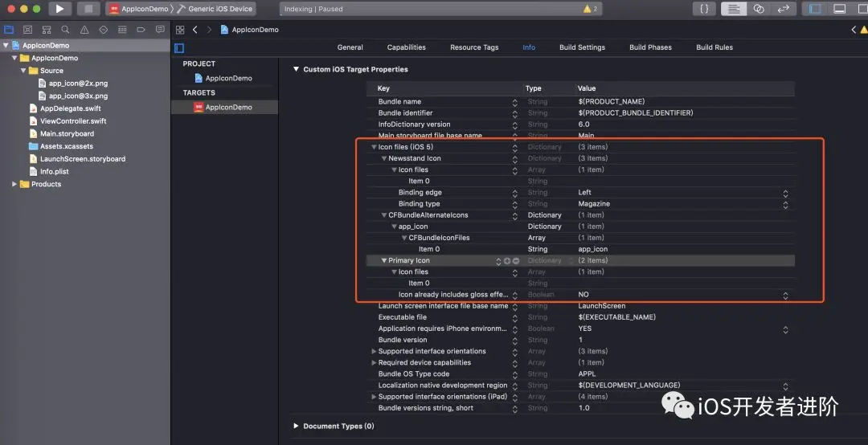Switch to the Resource Tags tab
Screen dimensions: 868x445
pos(474,47)
